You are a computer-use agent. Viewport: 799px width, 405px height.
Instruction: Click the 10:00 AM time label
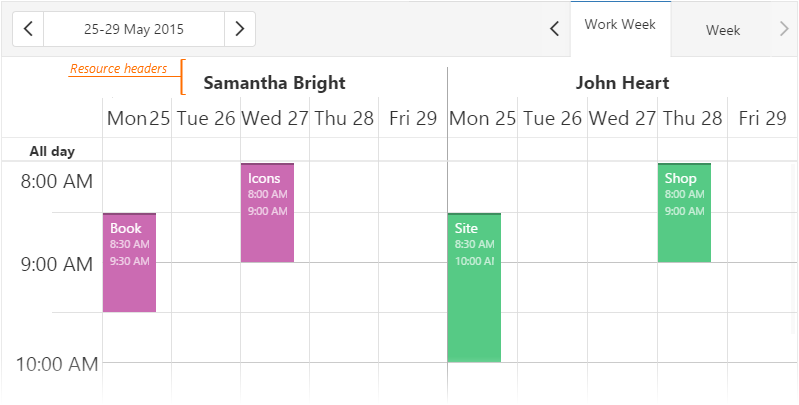pyautogui.click(x=57, y=364)
